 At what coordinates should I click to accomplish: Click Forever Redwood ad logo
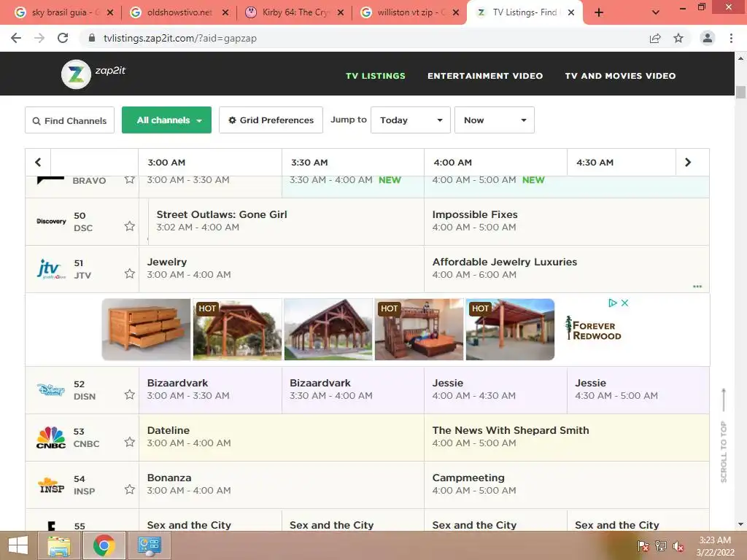pyautogui.click(x=593, y=329)
